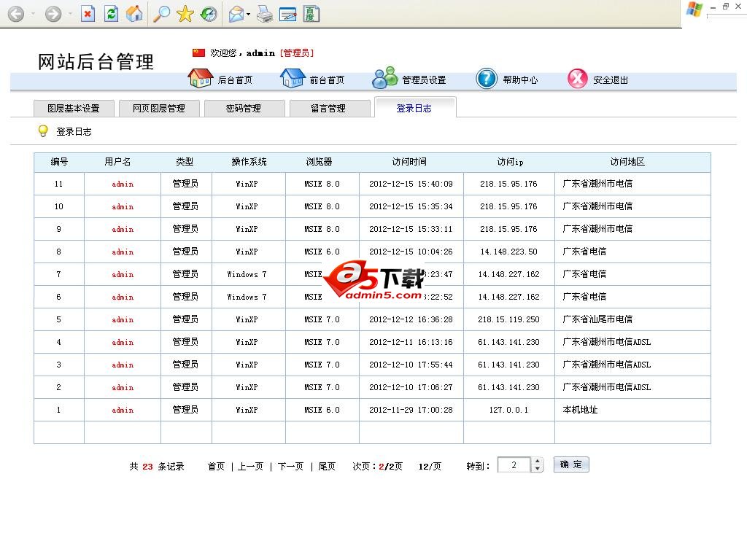Expand the Back button history dropdown arrow

click(x=34, y=13)
